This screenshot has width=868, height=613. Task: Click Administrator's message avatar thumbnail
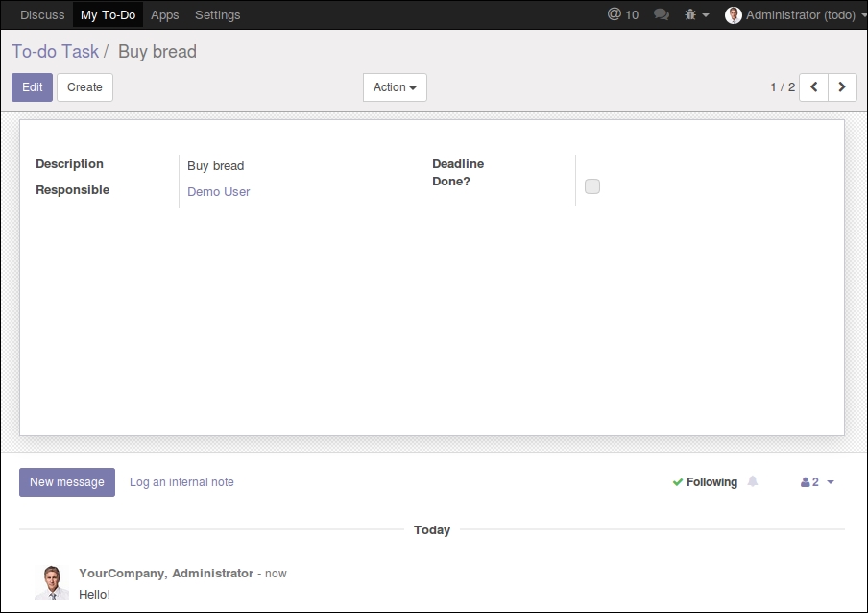[x=52, y=582]
